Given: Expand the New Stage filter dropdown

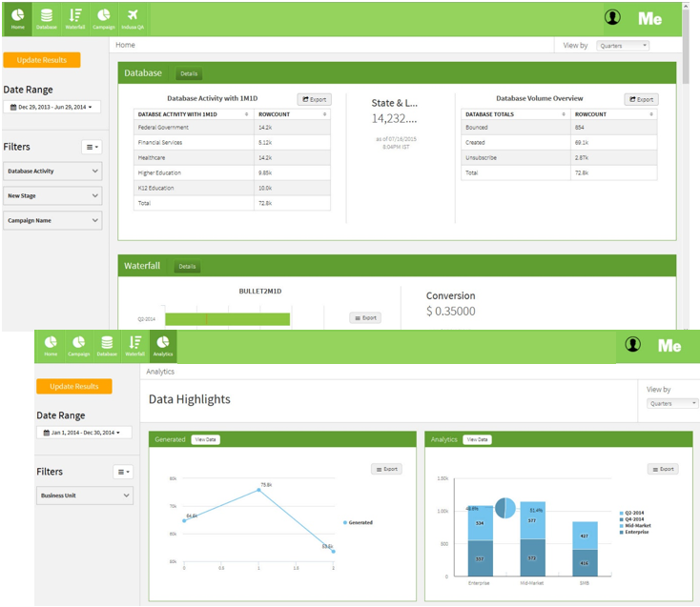Looking at the screenshot, I should [x=52, y=195].
